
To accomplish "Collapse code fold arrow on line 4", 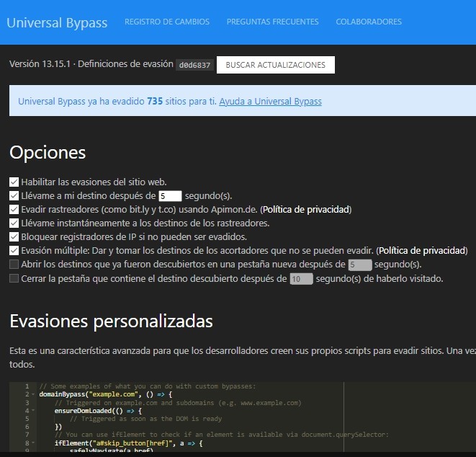I will (33, 411).
